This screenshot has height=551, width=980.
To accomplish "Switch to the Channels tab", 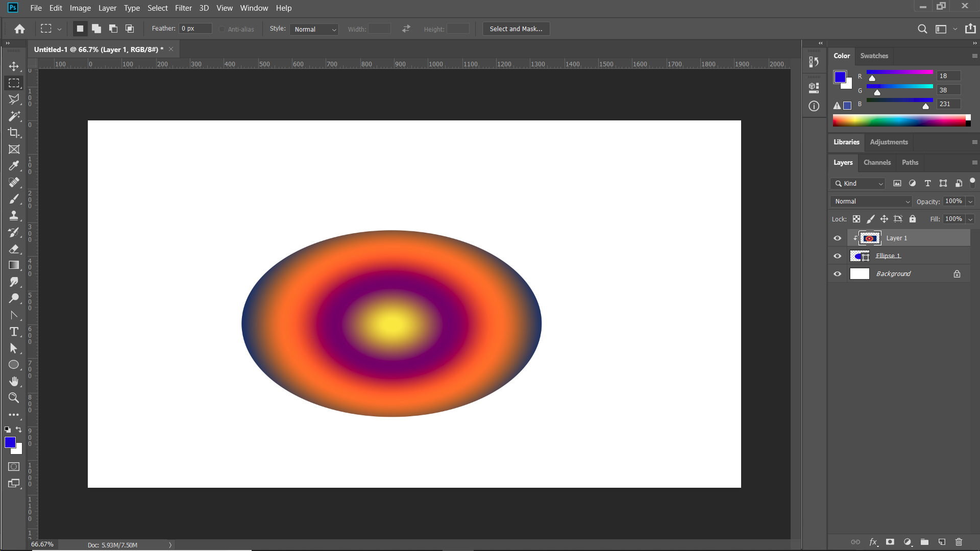I will pos(877,162).
